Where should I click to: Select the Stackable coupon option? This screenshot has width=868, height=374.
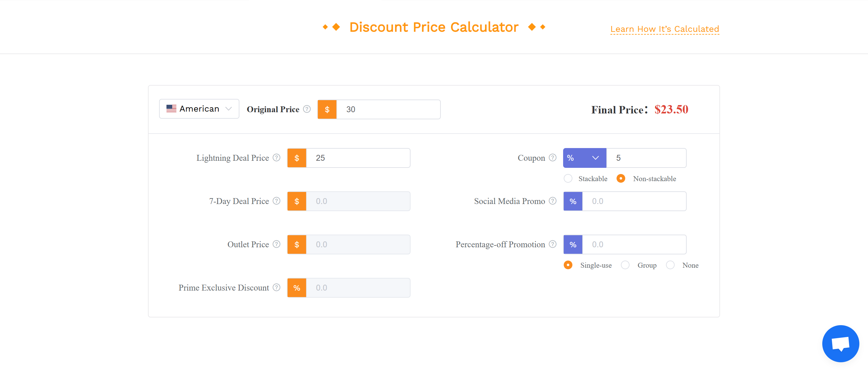point(568,178)
